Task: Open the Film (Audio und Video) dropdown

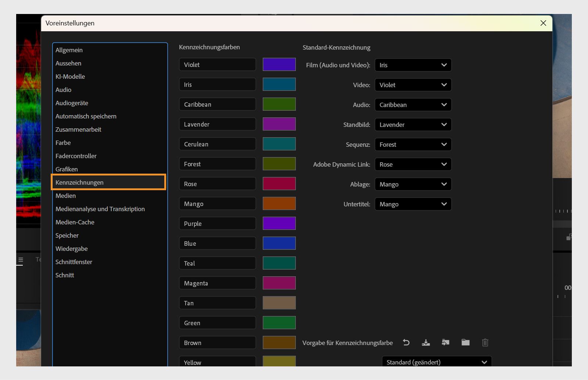Action: click(413, 65)
